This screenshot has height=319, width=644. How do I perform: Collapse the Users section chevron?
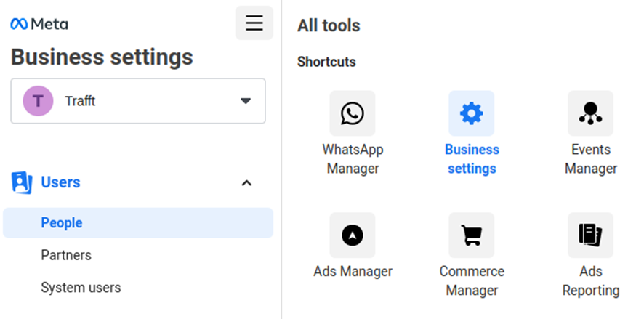coord(246,183)
